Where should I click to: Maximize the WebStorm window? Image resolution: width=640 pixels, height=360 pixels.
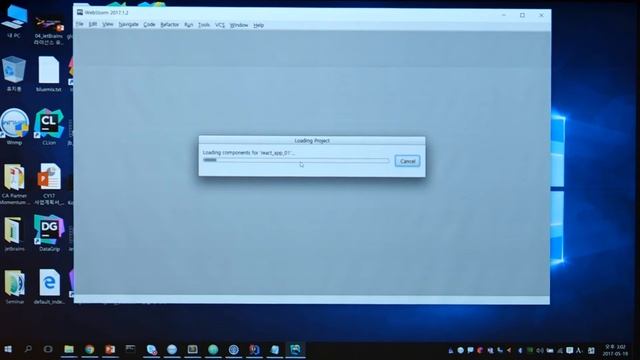[x=522, y=15]
